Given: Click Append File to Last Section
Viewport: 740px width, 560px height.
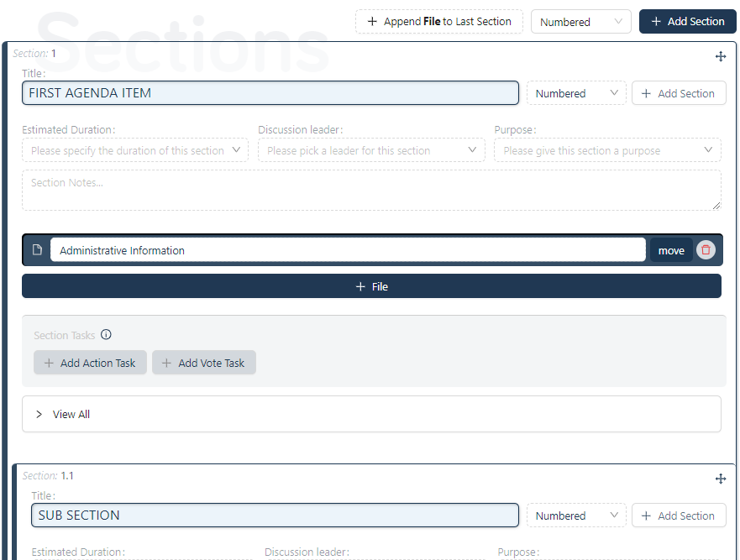Looking at the screenshot, I should click(439, 21).
